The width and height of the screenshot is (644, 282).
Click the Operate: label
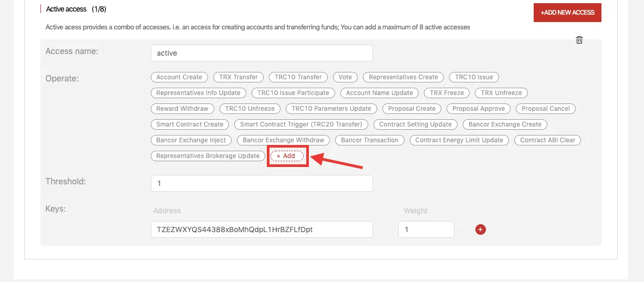pyautogui.click(x=62, y=78)
